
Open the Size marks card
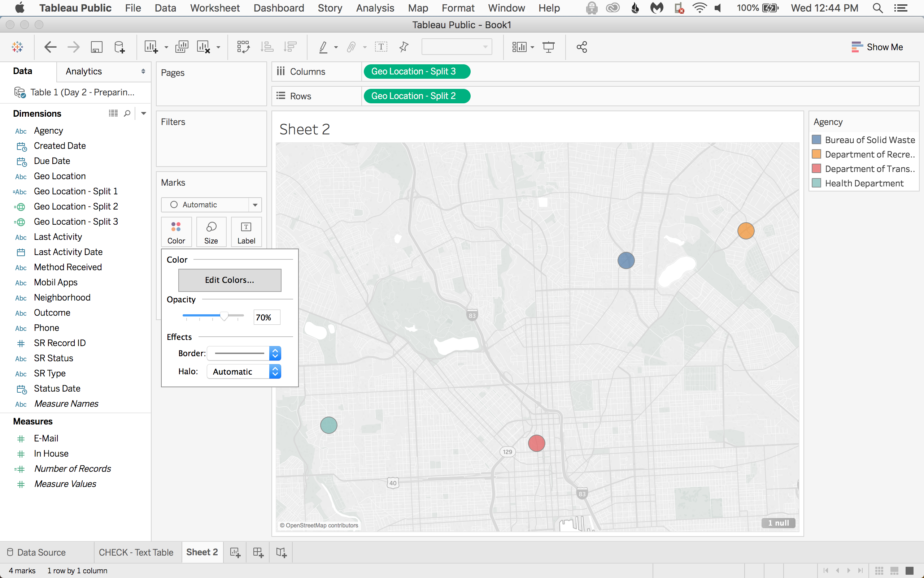(x=211, y=232)
